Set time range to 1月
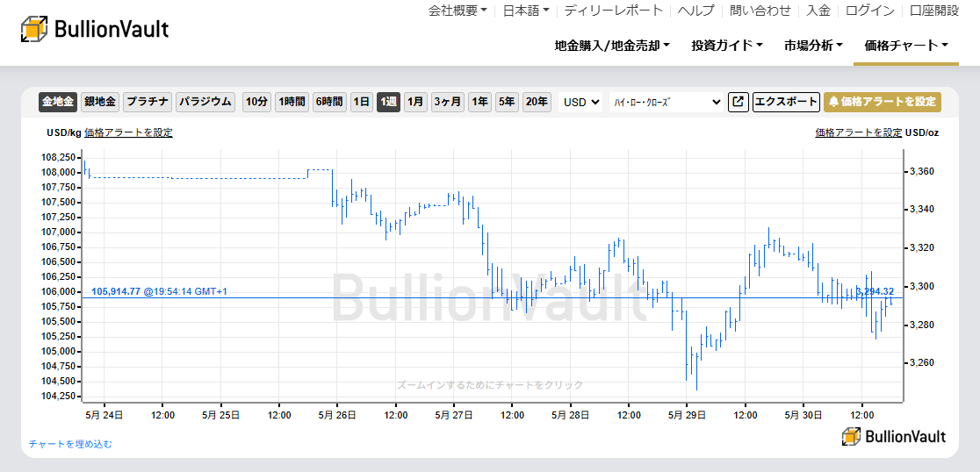This screenshot has height=472, width=980. pyautogui.click(x=415, y=102)
